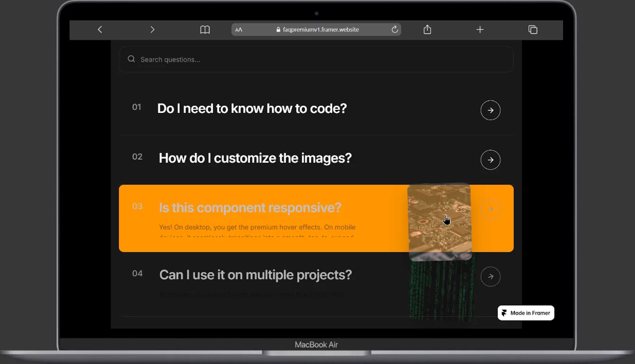Reload the page with the refresh icon
This screenshot has width=635, height=364.
coord(395,29)
